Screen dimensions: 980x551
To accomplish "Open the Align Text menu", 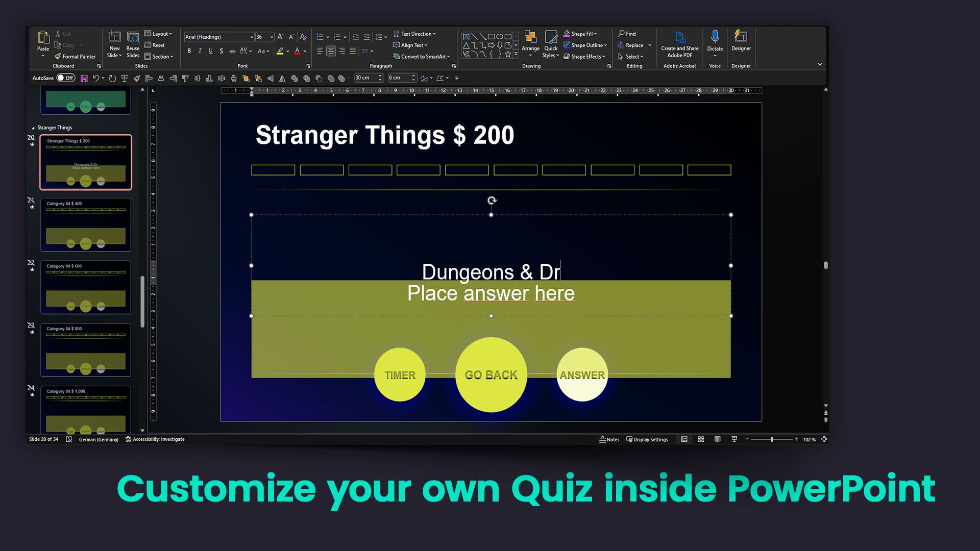I will pyautogui.click(x=411, y=45).
